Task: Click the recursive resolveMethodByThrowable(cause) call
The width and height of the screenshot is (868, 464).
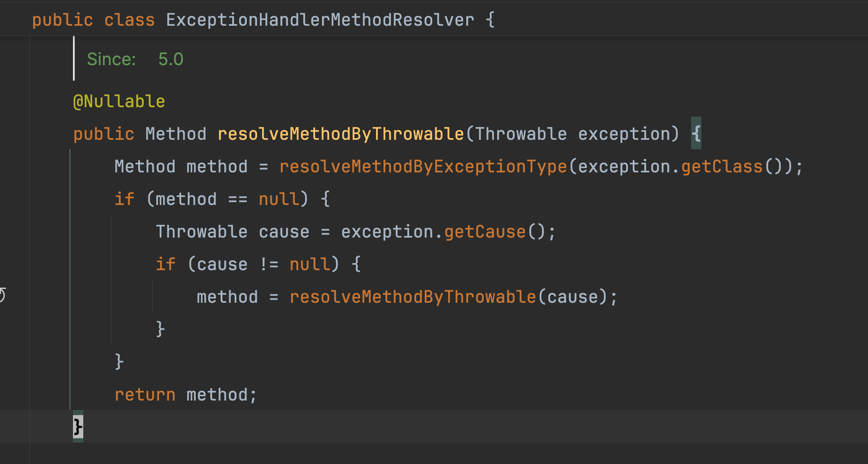Action: (x=412, y=297)
